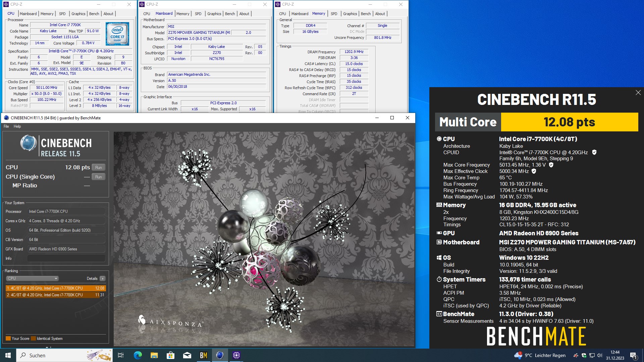Click the Windows OS icon in BenchMate panel
This screenshot has width=644, height=362.
pyautogui.click(x=439, y=257)
